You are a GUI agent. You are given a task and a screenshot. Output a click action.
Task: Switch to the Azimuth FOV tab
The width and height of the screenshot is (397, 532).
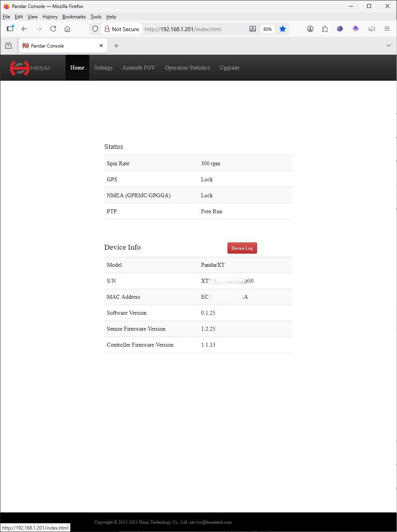tap(139, 67)
